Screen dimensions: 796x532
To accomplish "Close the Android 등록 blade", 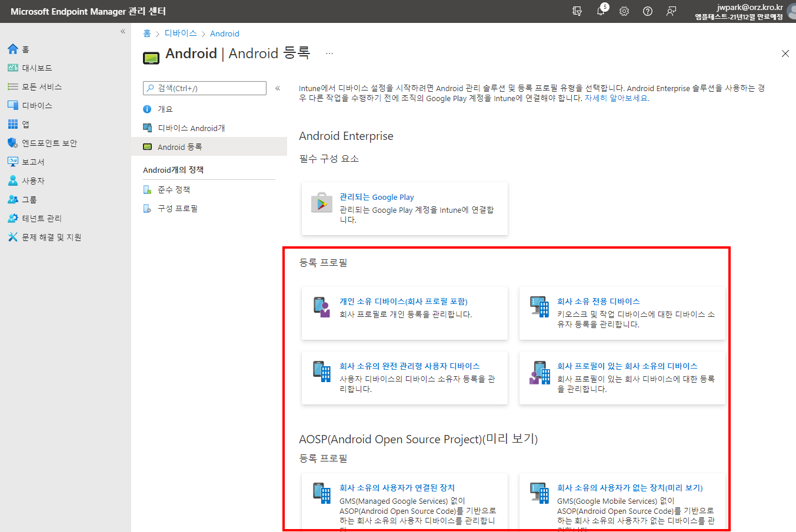I will pos(785,53).
